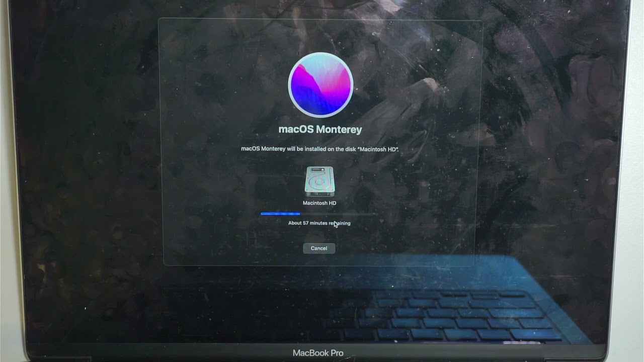Click the installation progress bar
This screenshot has width=644, height=362.
click(319, 214)
